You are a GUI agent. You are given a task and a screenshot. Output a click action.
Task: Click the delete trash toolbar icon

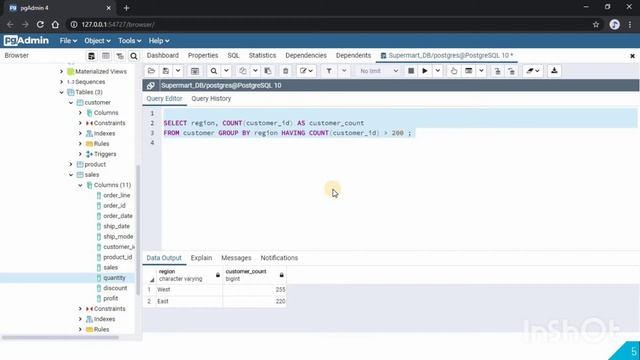click(286, 71)
